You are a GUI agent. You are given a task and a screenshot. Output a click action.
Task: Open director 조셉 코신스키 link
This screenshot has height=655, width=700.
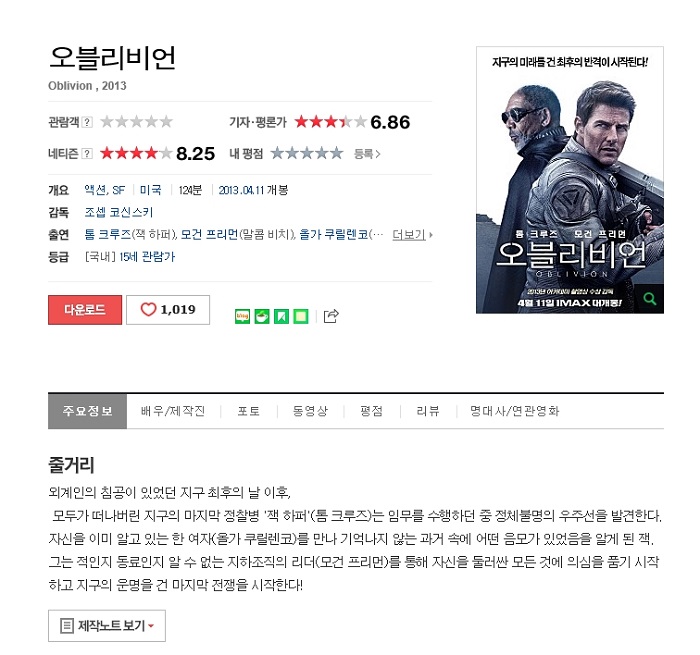pos(119,212)
